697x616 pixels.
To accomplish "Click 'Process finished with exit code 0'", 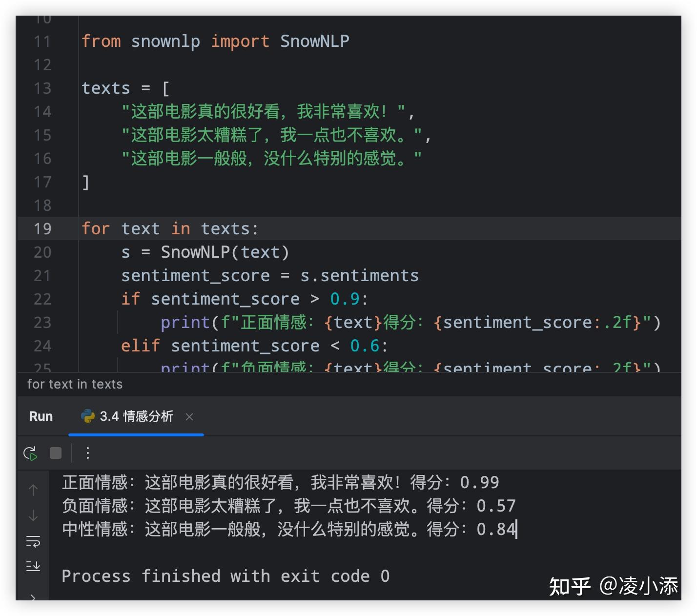I will (x=225, y=576).
